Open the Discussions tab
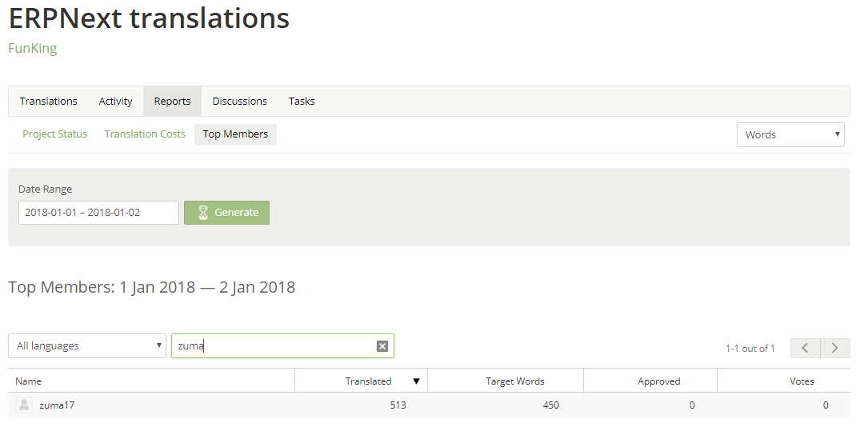The image size is (868, 427). click(240, 102)
